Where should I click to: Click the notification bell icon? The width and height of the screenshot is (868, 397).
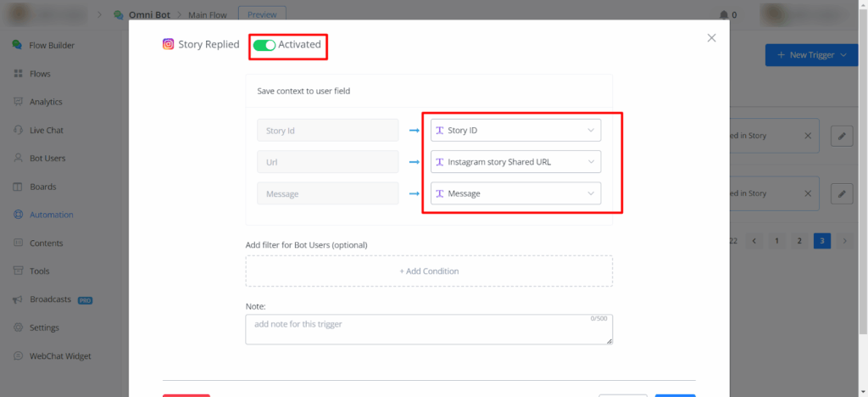tap(723, 14)
